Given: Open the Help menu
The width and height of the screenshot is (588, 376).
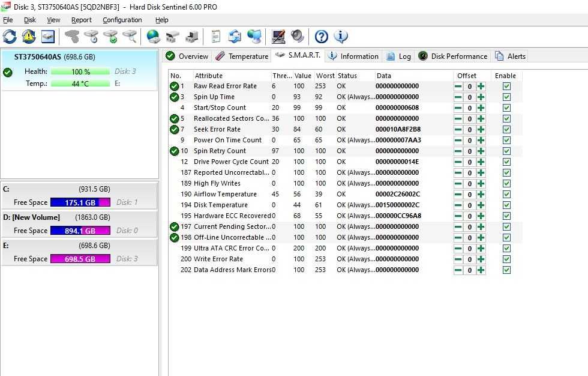Looking at the screenshot, I should click(161, 20).
